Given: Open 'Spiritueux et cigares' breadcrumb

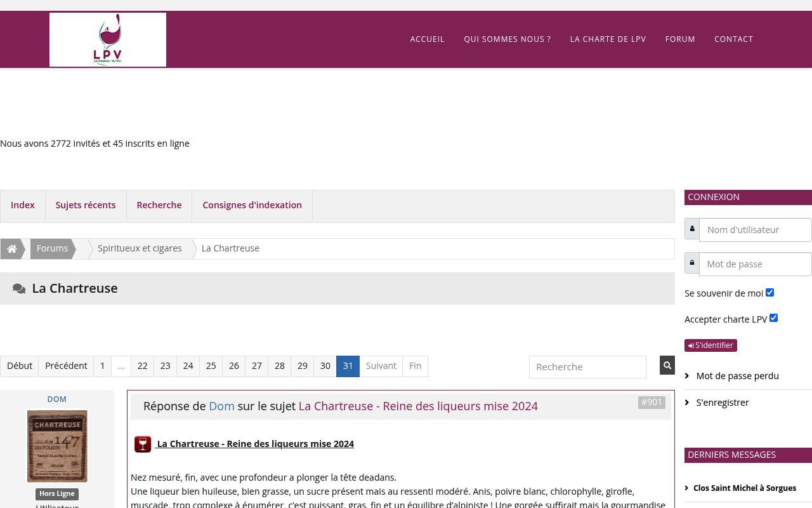Looking at the screenshot, I should pos(140,248).
